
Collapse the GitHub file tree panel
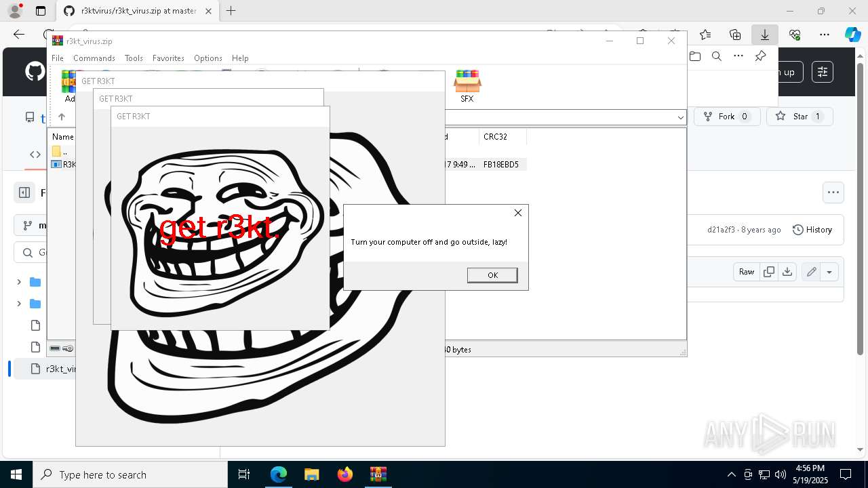(x=24, y=192)
